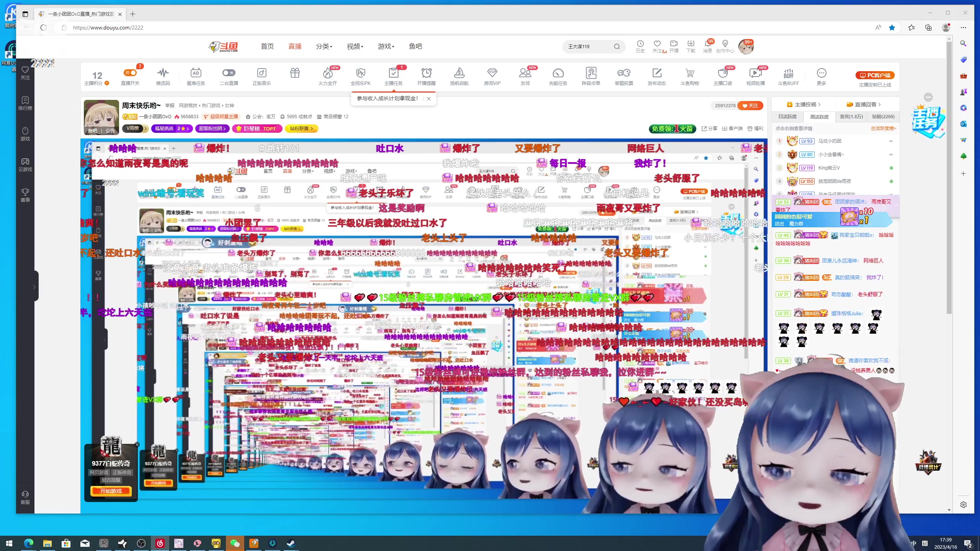Open the 推流码 stream key icon
This screenshot has width=980, height=551.
click(x=163, y=73)
